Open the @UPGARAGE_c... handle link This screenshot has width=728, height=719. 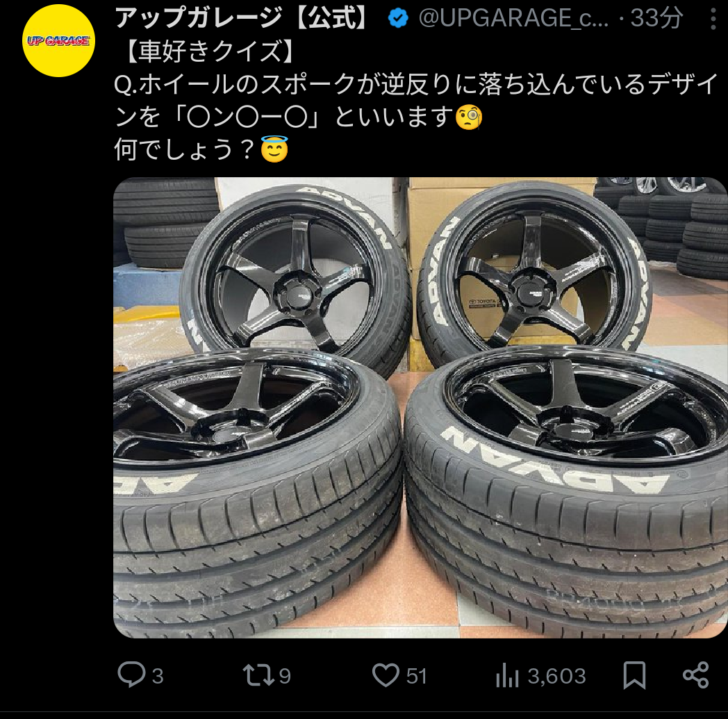(x=513, y=19)
